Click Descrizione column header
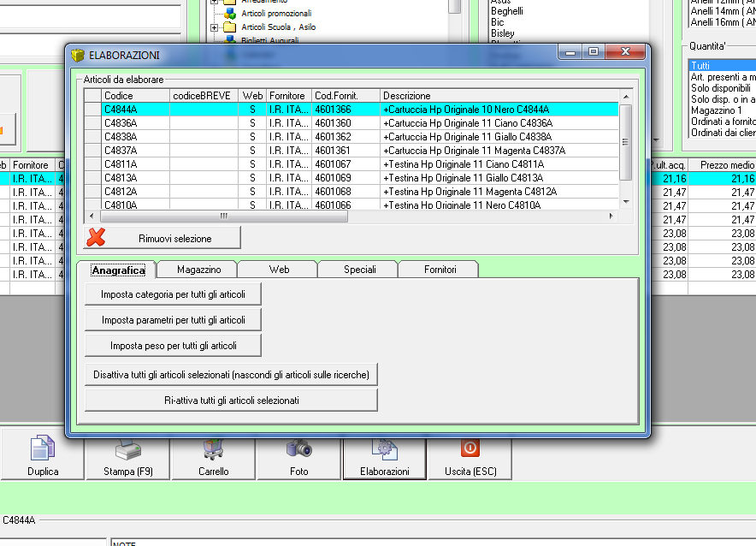The image size is (756, 546). 499,96
